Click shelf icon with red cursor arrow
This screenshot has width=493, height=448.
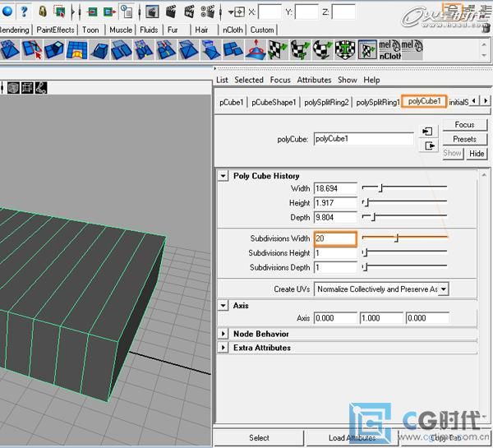pyautogui.click(x=32, y=49)
